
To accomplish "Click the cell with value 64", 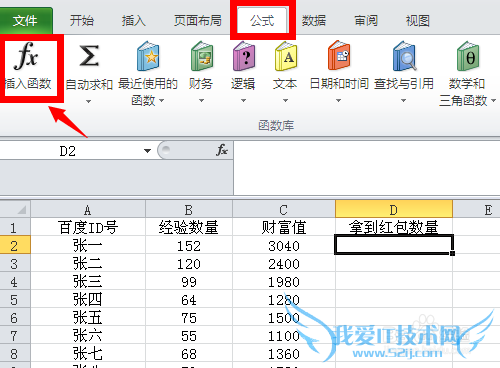I will point(189,299).
